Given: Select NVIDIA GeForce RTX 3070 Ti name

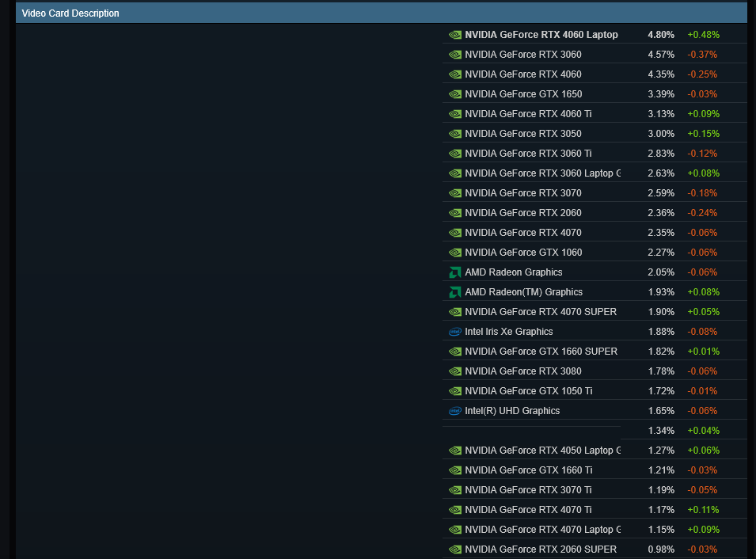Looking at the screenshot, I should point(529,489).
